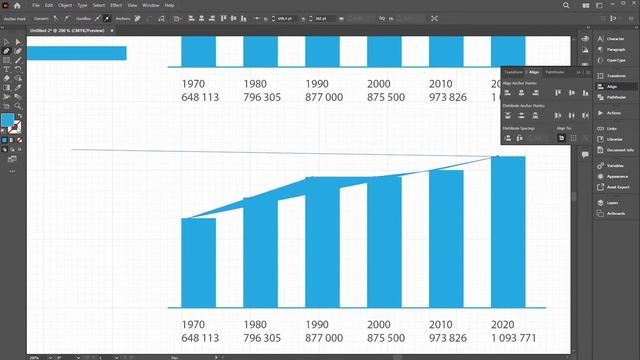Select the Type tool
The image size is (640, 360).
(x=6, y=69)
